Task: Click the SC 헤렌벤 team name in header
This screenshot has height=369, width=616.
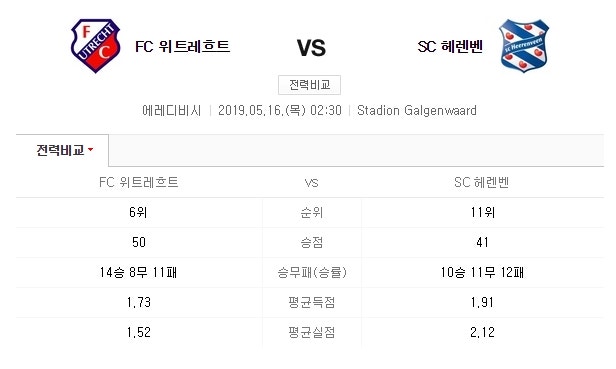Action: (450, 46)
